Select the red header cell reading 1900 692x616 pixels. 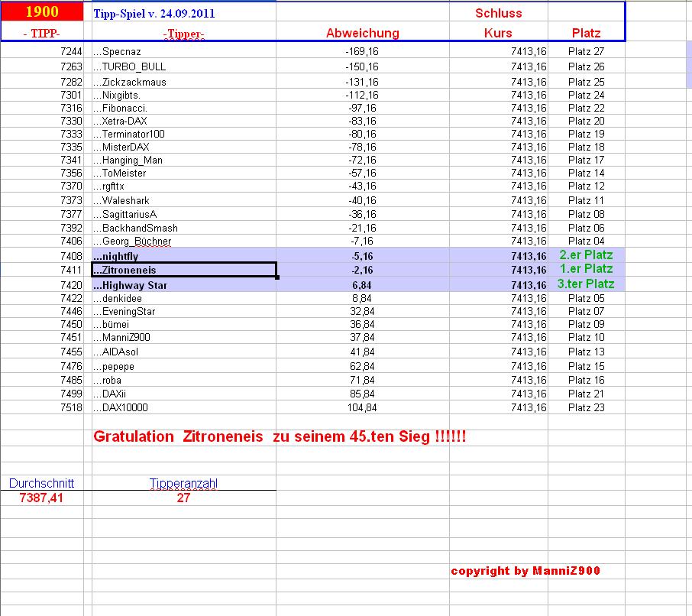click(x=42, y=11)
